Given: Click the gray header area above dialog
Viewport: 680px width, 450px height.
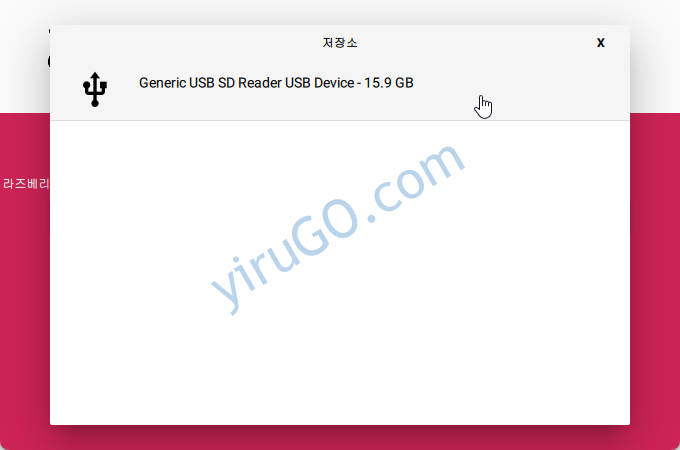Looking at the screenshot, I should tap(340, 12).
